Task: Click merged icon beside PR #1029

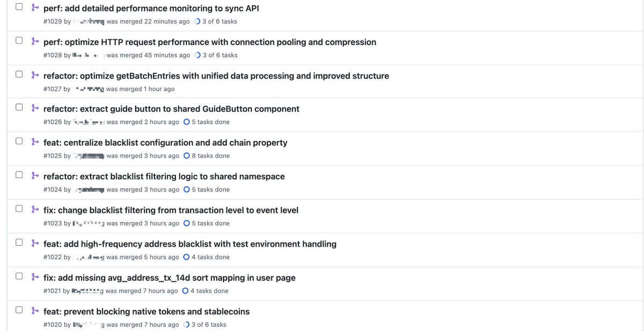Action: (x=35, y=7)
